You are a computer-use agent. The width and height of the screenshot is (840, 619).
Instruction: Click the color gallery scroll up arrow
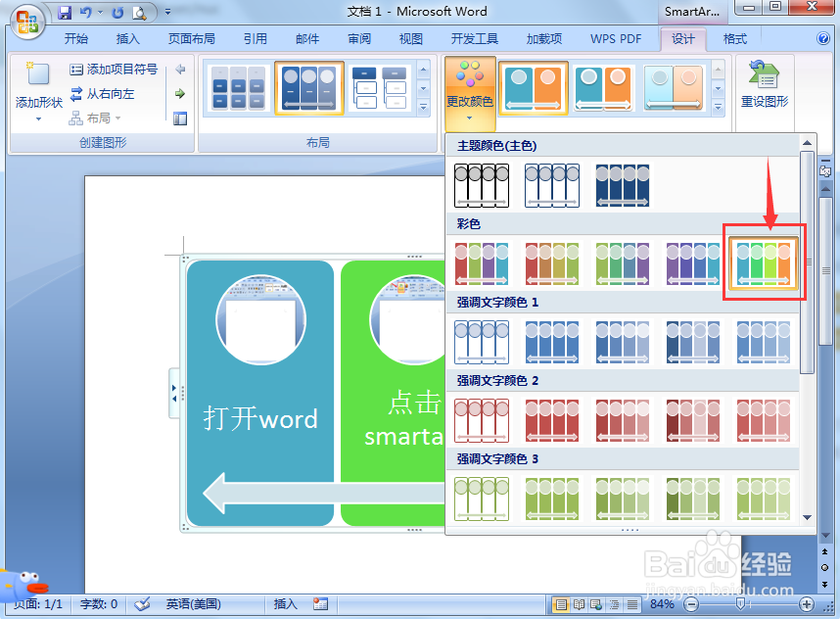(808, 143)
